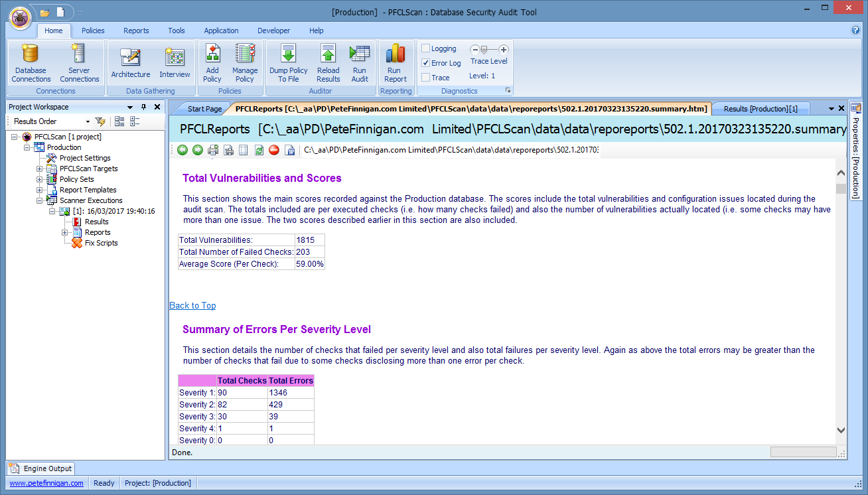Click the browser Forward green arrow
The image size is (868, 495).
[x=198, y=150]
